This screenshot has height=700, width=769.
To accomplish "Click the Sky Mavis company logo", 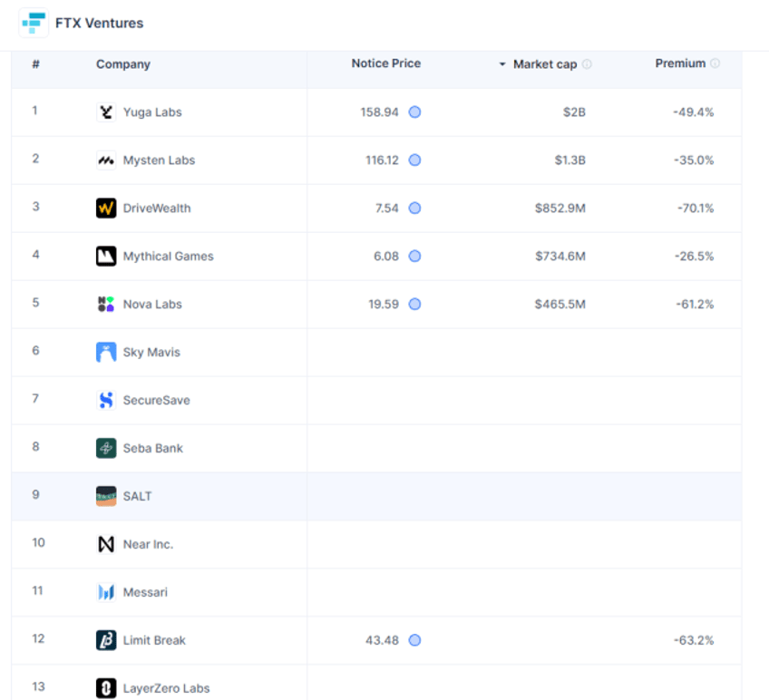I will (106, 352).
